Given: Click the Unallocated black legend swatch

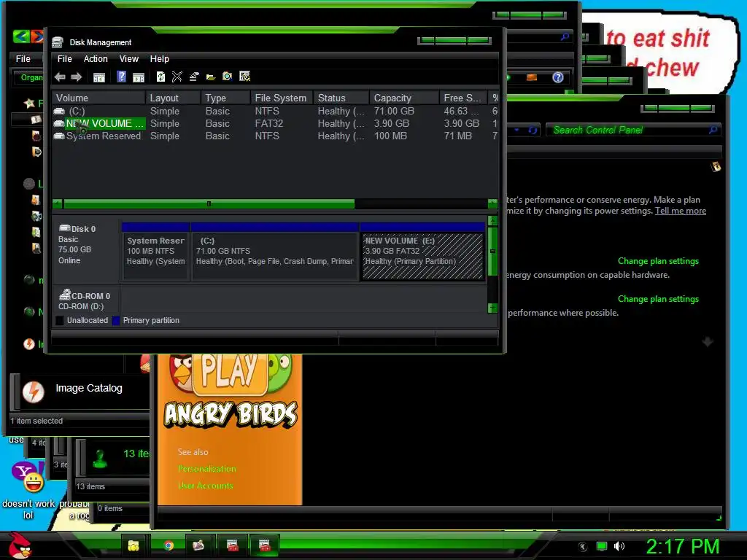Looking at the screenshot, I should (x=60, y=321).
